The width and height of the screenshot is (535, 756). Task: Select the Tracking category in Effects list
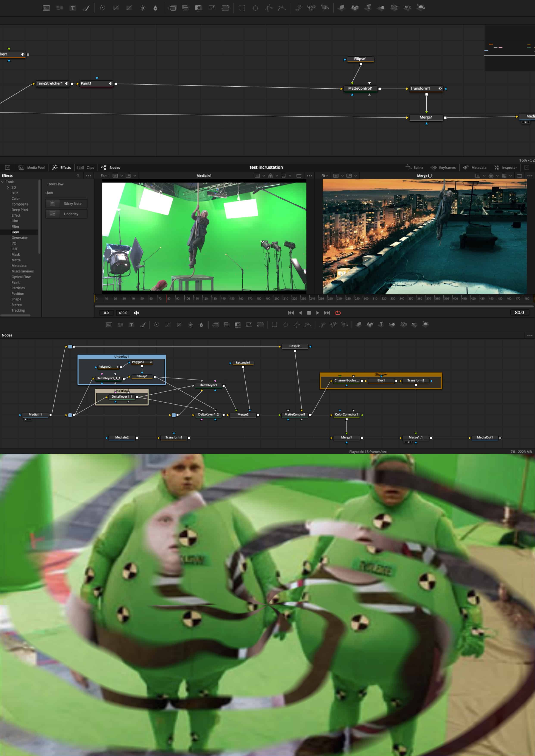click(x=18, y=310)
